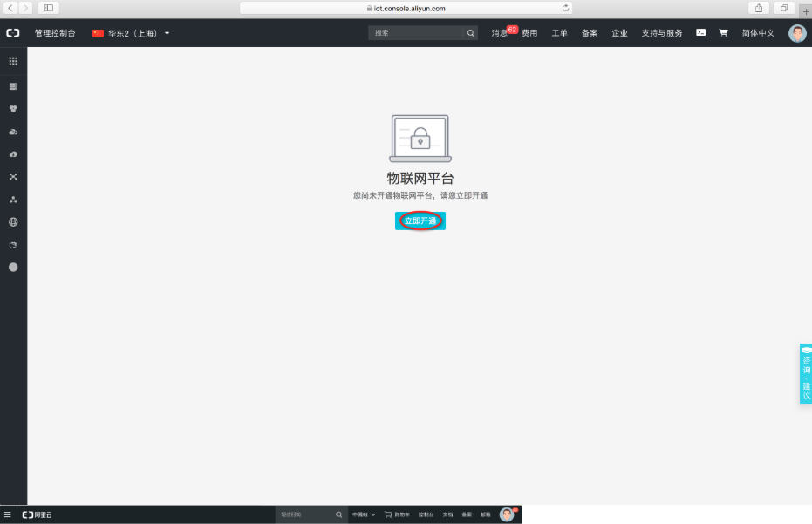The height and width of the screenshot is (524, 812).
Task: Click 文档 in the bottom bar
Action: pyautogui.click(x=447, y=514)
